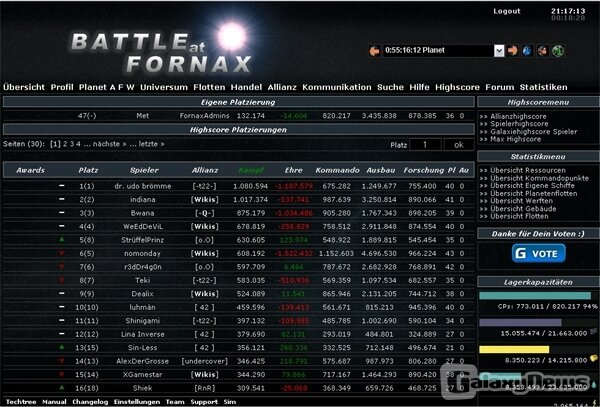
Task: Click the blue planet icon beside planet selector
Action: pyautogui.click(x=527, y=50)
